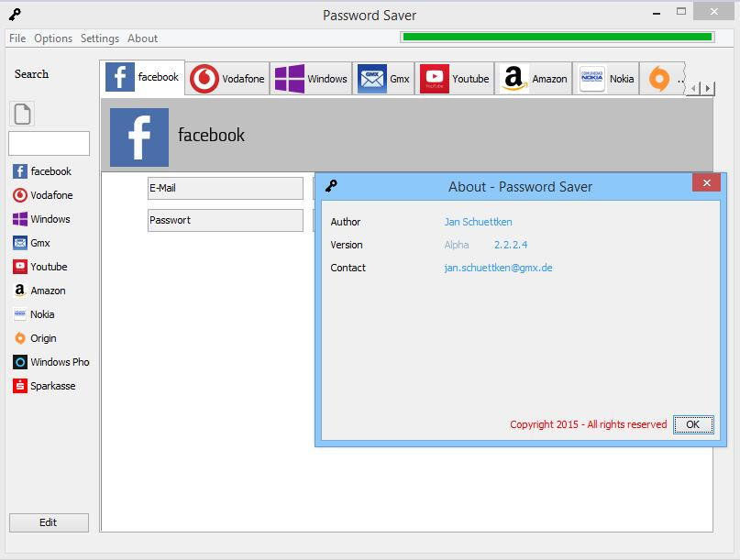Click the Jan Schuettken author link
This screenshot has width=740, height=560.
[478, 222]
